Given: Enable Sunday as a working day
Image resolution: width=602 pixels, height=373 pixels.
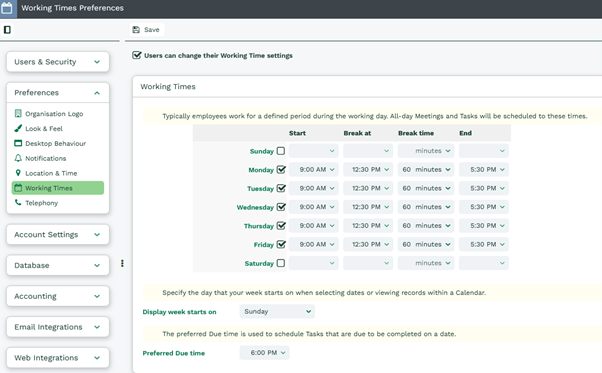Looking at the screenshot, I should click(x=281, y=151).
